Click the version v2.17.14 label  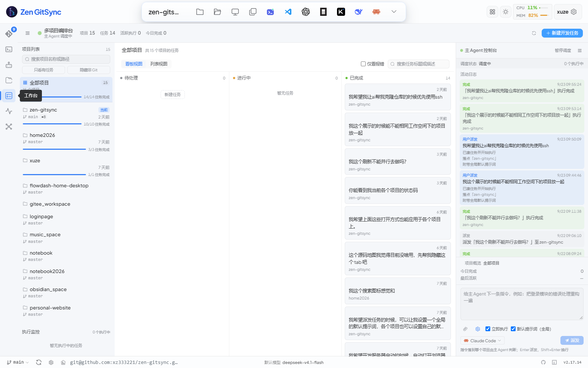(572, 362)
